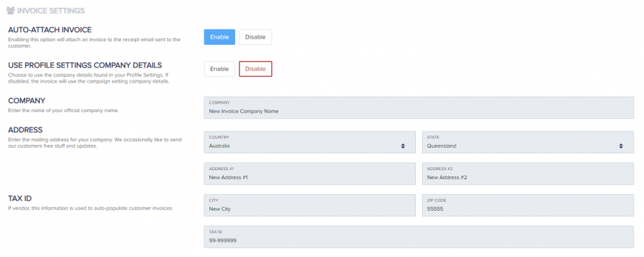Click the Zip Code input field
644x257 pixels.
[528, 205]
